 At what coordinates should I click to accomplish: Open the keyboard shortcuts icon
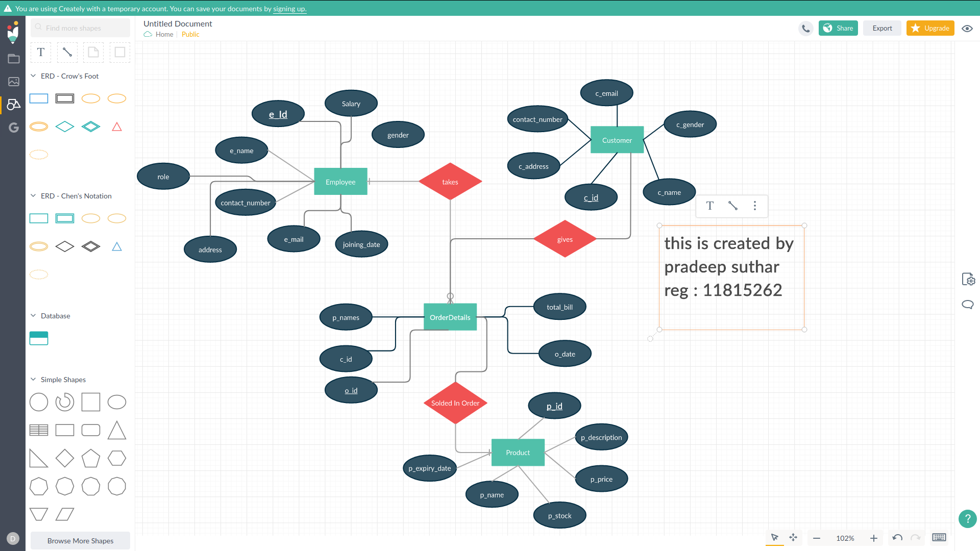(939, 538)
